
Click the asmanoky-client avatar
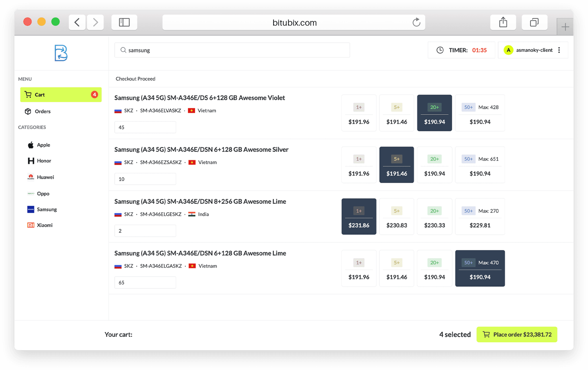tap(508, 50)
